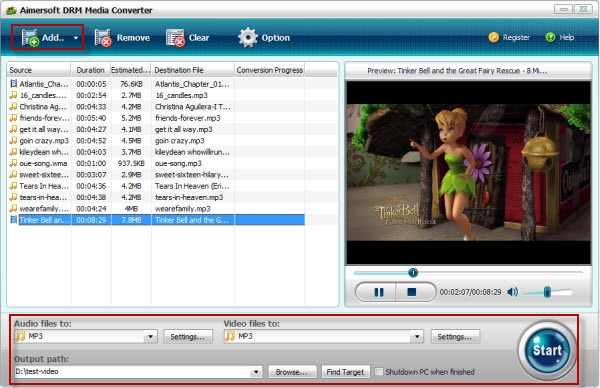Click the Estimated size column header
This screenshot has width=600, height=388.
(x=131, y=70)
